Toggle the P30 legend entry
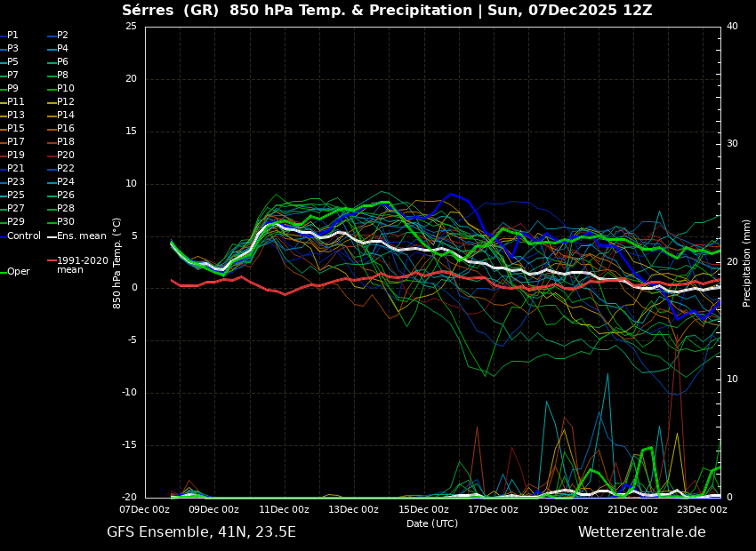The image size is (756, 551). coord(65,222)
